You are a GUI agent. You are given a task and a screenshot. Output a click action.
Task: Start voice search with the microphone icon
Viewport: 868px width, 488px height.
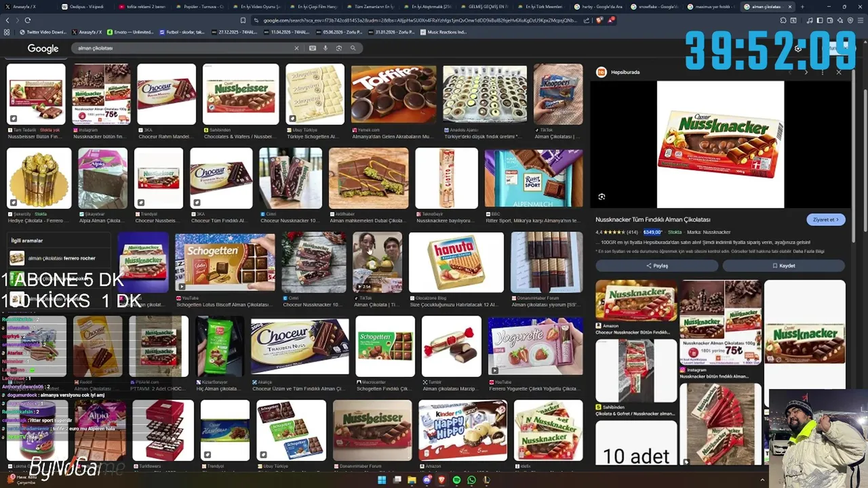[x=325, y=48]
